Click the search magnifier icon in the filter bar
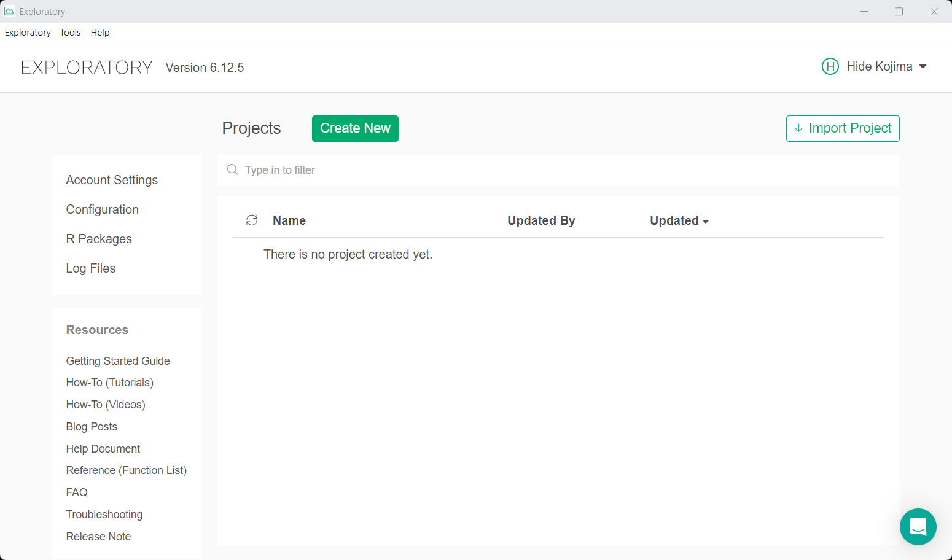The width and height of the screenshot is (952, 560). pyautogui.click(x=233, y=170)
